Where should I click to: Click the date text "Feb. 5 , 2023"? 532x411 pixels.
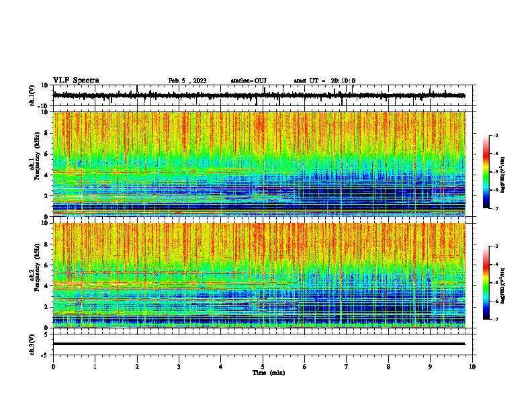click(187, 81)
